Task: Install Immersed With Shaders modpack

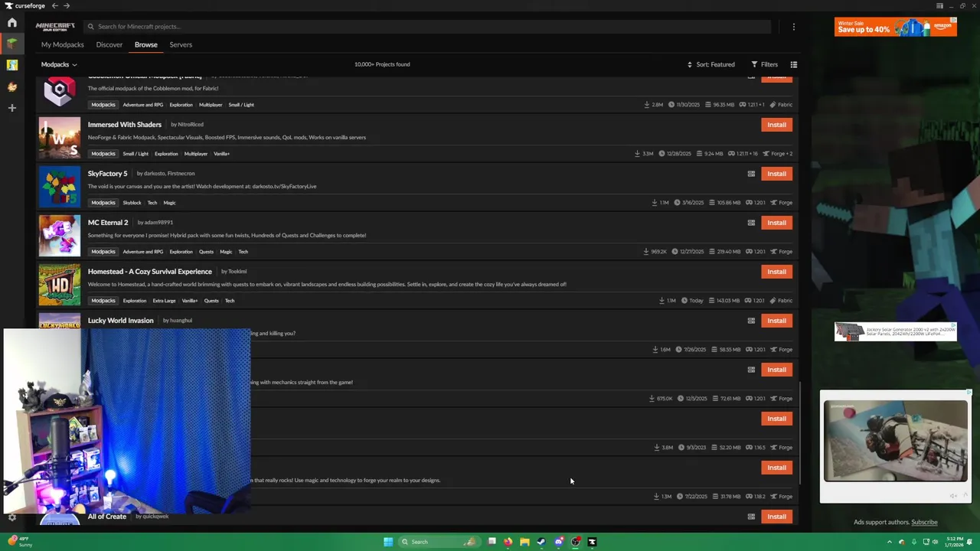Action: click(776, 125)
